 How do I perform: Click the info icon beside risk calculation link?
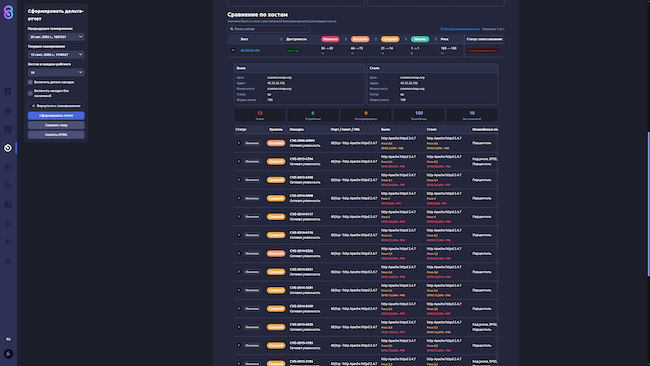coord(442,29)
